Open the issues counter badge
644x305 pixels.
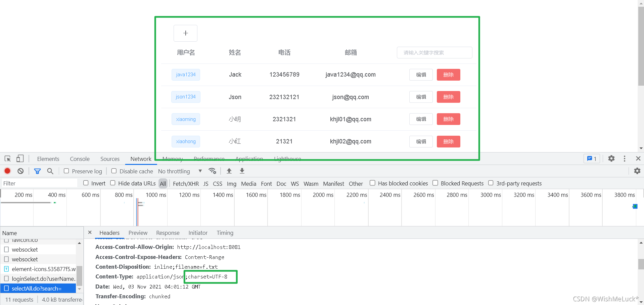592,159
